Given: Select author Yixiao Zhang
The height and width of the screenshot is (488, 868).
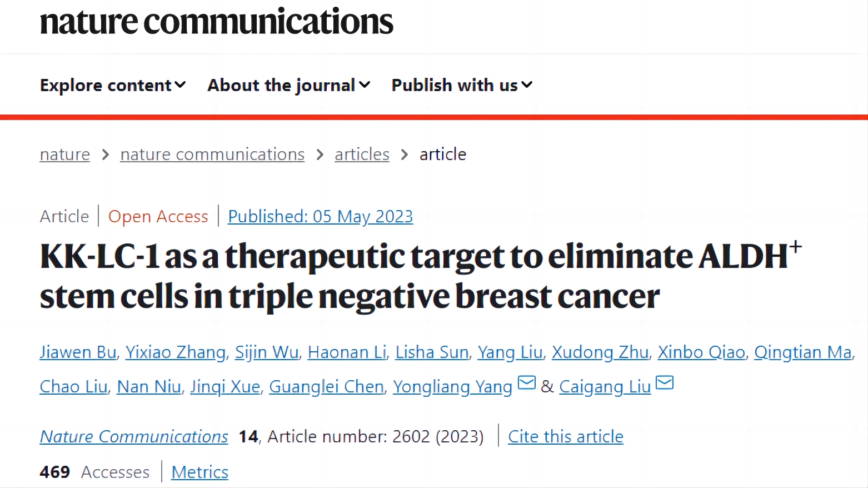Looking at the screenshot, I should 176,352.
